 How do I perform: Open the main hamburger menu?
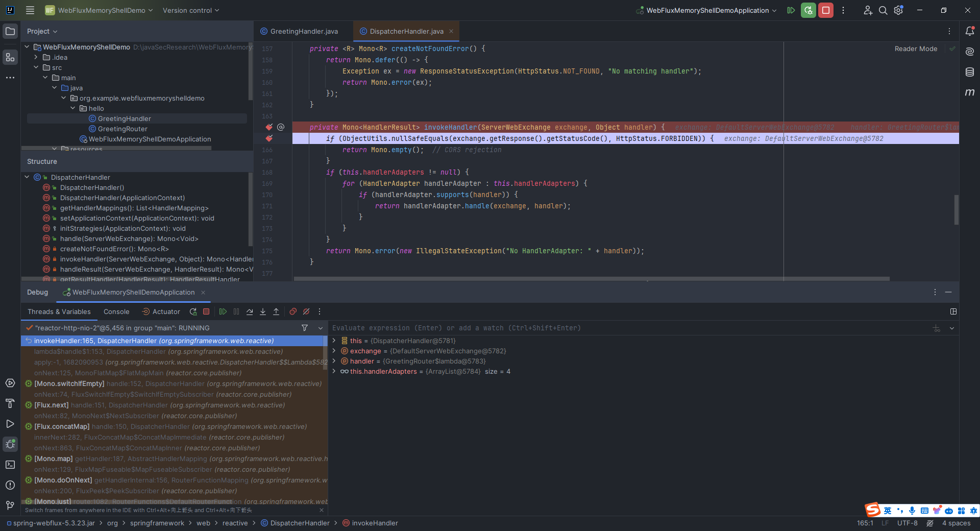30,10
